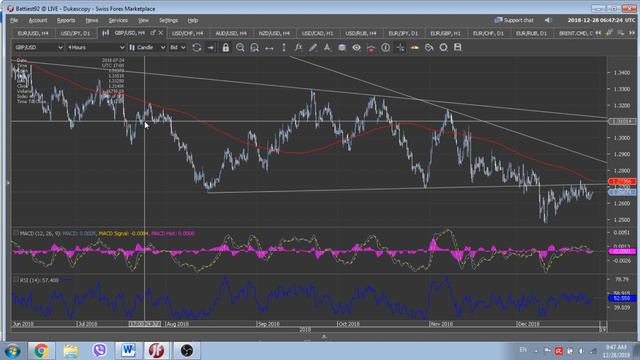Switch to the EUR/JPY, D1 chart tab
This screenshot has width=640, height=360.
pyautogui.click(x=403, y=33)
